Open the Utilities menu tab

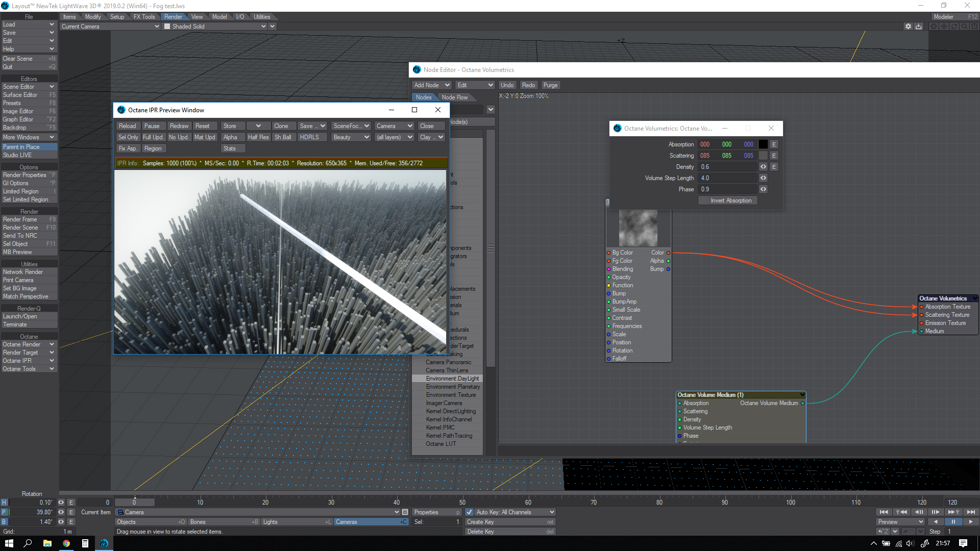pos(262,17)
